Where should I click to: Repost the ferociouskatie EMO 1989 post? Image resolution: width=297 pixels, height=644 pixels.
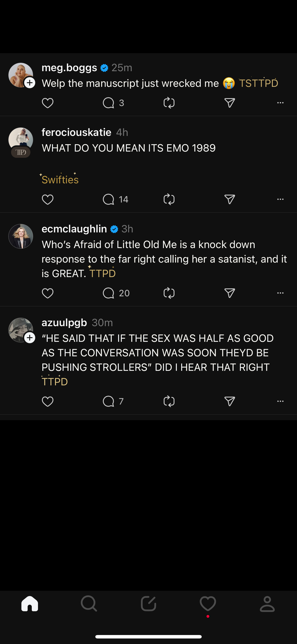point(169,199)
